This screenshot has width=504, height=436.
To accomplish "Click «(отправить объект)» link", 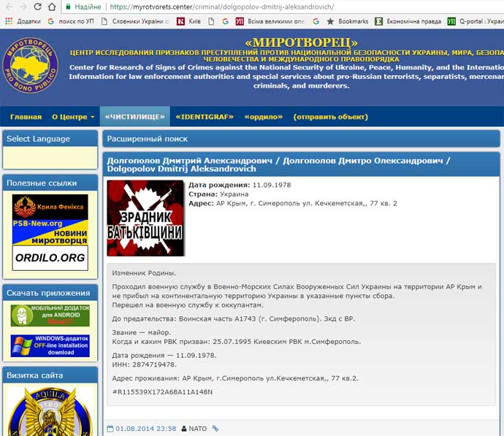I will click(x=331, y=117).
